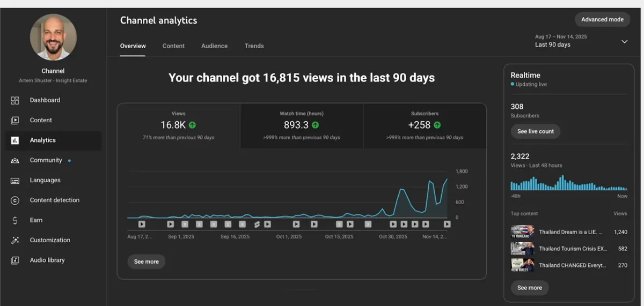
Task: Click the See live count button
Action: coord(536,131)
